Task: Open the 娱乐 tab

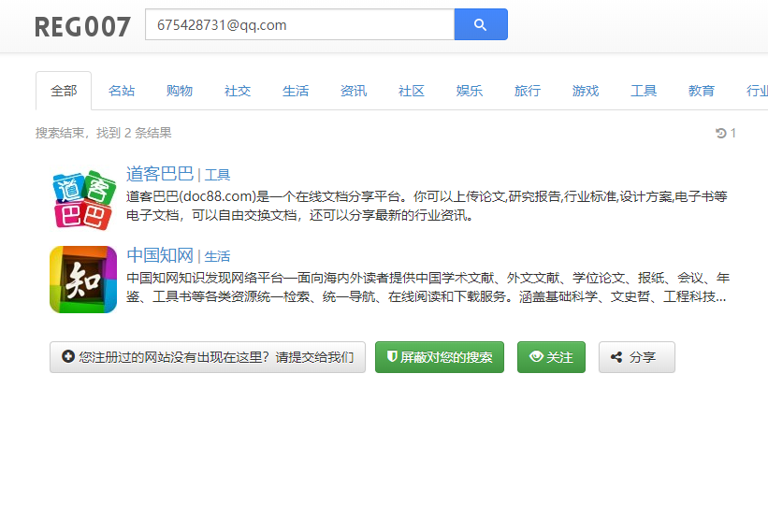Action: [x=470, y=91]
